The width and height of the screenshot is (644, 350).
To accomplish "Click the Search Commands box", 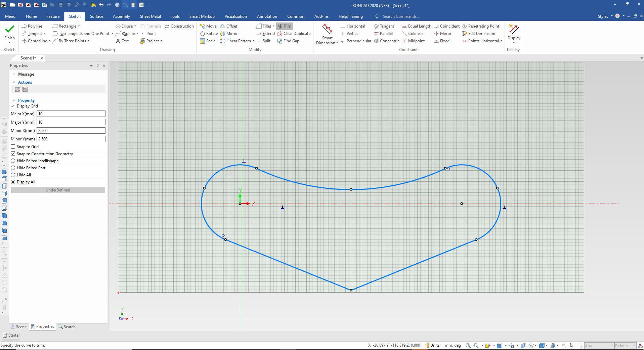I will click(x=400, y=16).
